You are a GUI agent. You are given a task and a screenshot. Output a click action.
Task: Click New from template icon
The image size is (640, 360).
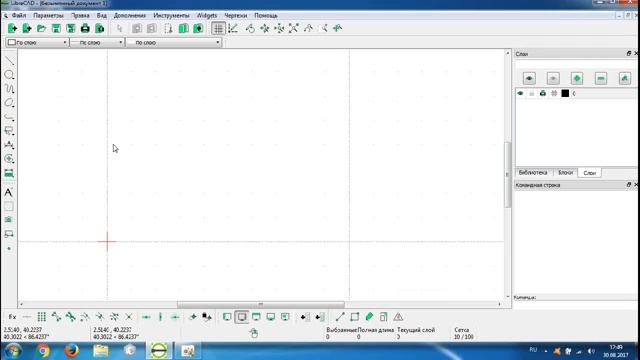(27, 28)
